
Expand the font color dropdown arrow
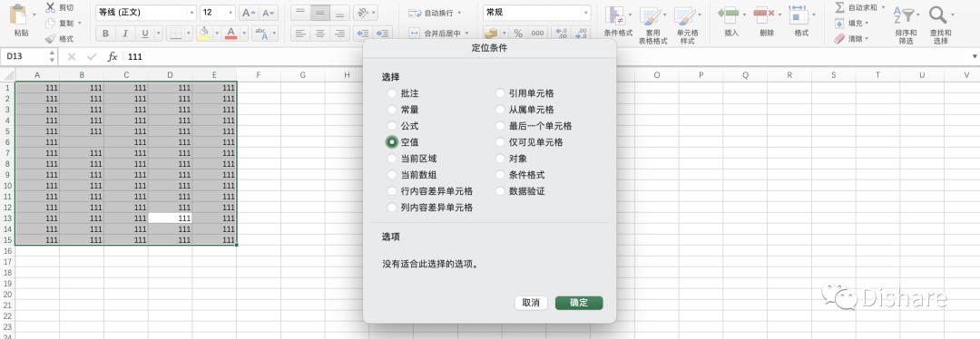pos(244,34)
